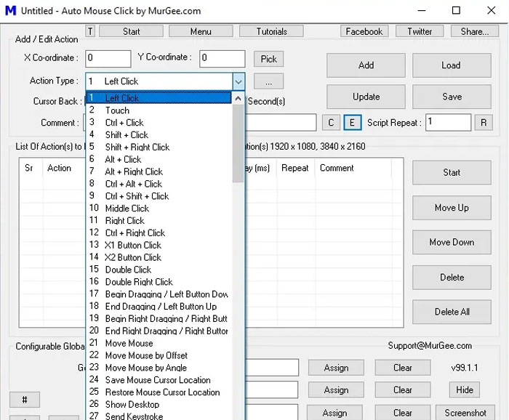Select item 21 Move Mouse
The image size is (509, 420).
tap(159, 343)
